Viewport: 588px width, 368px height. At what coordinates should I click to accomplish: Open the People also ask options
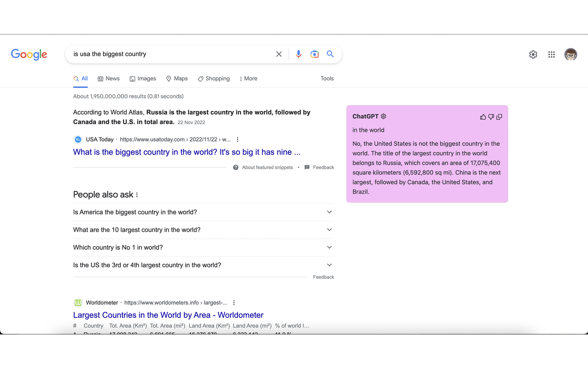click(137, 195)
